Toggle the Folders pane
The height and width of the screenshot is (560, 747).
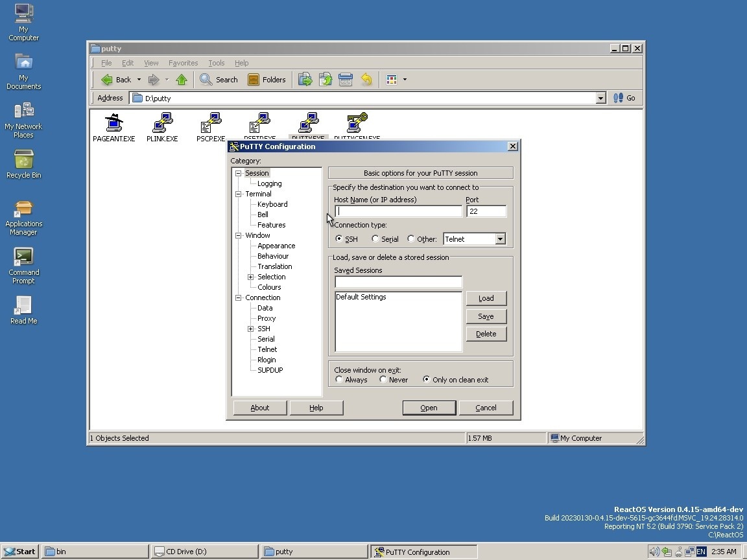(x=267, y=80)
